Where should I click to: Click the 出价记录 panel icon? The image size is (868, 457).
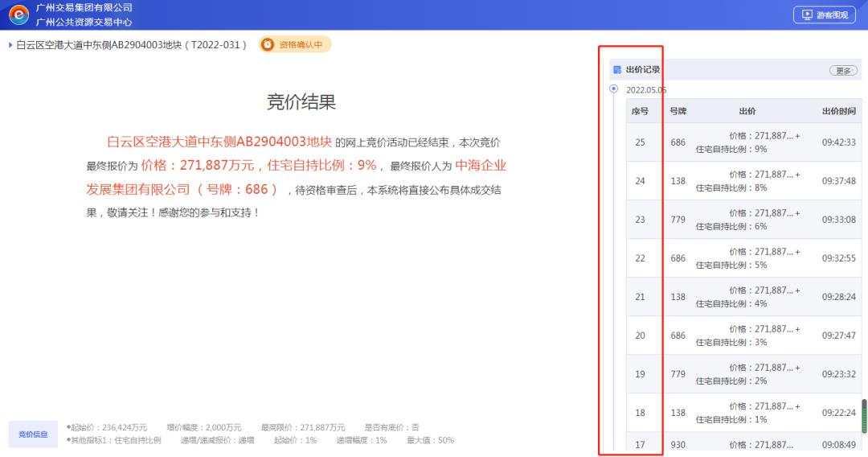(617, 70)
